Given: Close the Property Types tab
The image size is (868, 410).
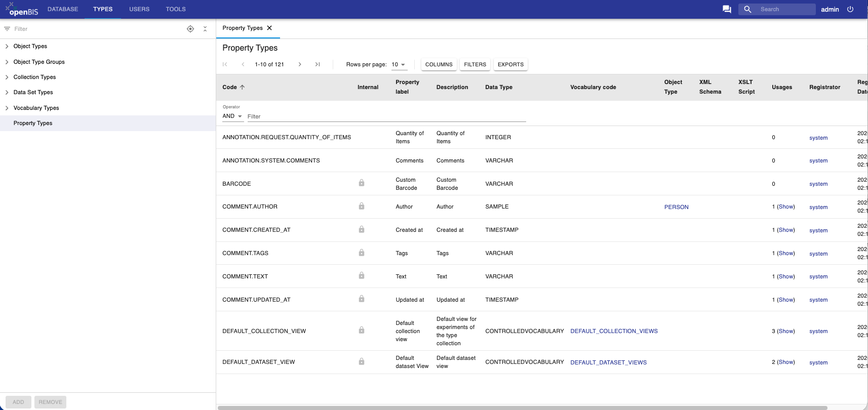Looking at the screenshot, I should point(269,28).
